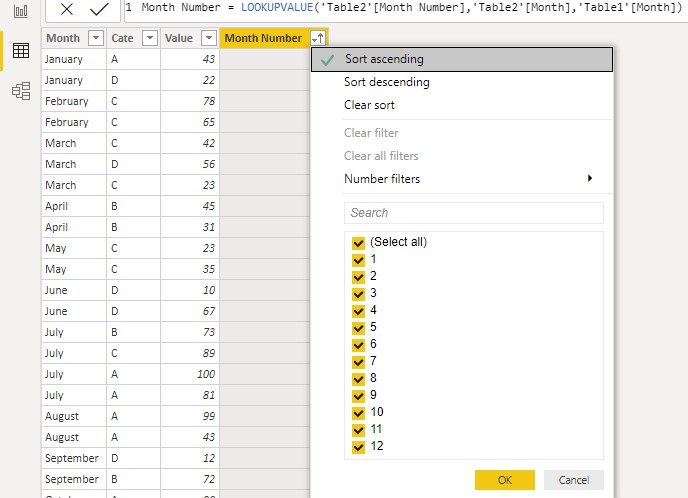Switch to the Data view table icon

(21, 50)
